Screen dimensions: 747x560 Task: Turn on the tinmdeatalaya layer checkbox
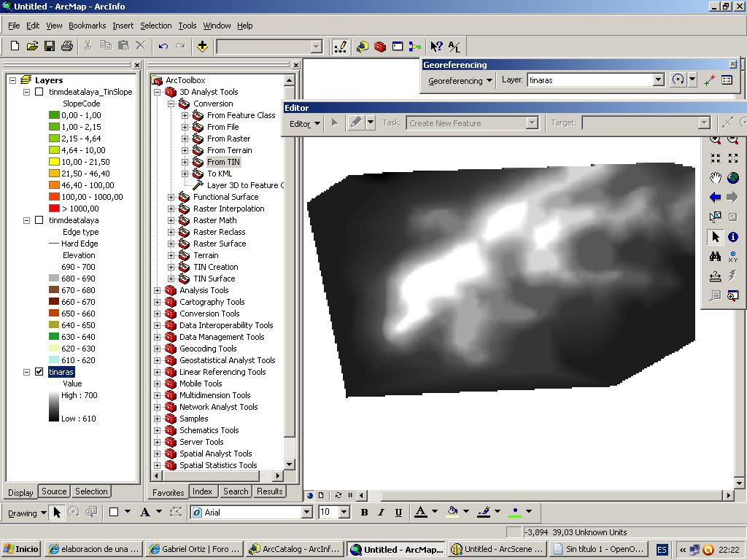tap(39, 220)
